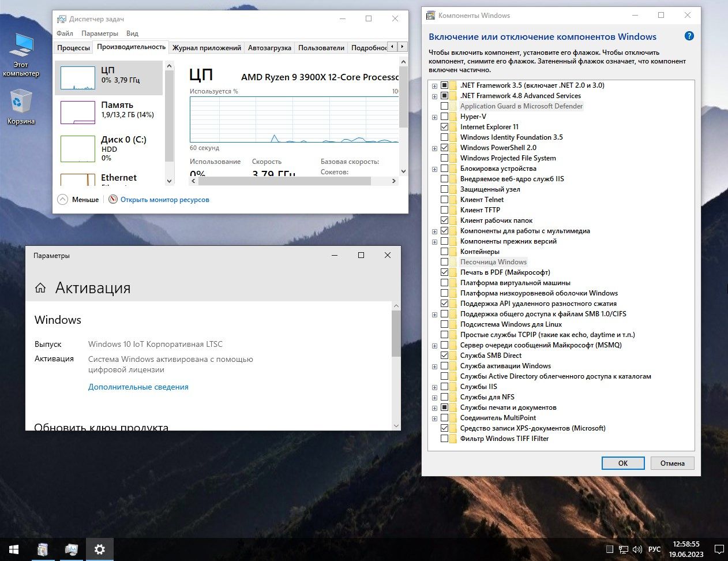Open Дополнительные сведения link
This screenshot has width=728, height=561.
click(138, 387)
